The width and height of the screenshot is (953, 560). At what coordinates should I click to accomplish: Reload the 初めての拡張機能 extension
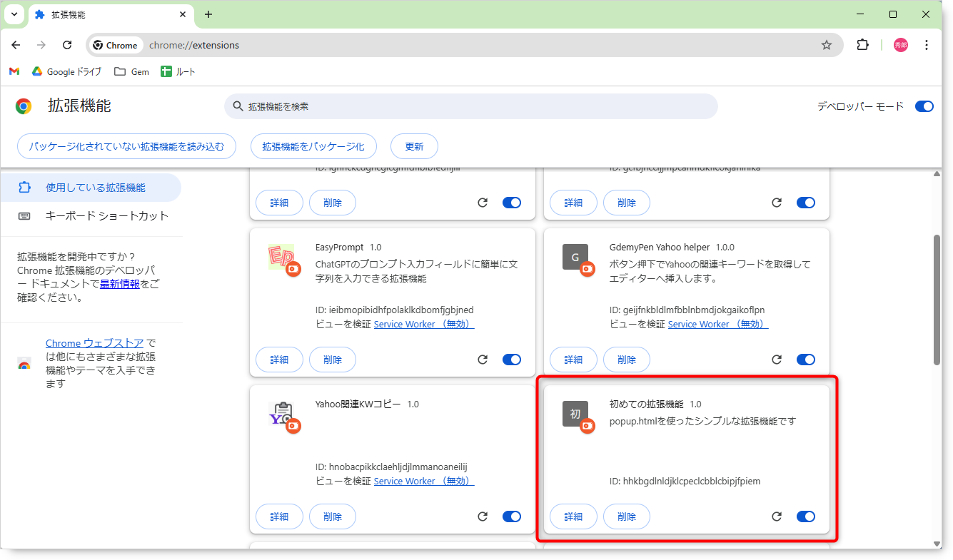777,516
